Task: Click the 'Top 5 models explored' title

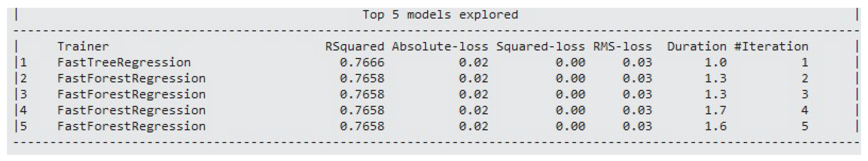Action: point(440,15)
